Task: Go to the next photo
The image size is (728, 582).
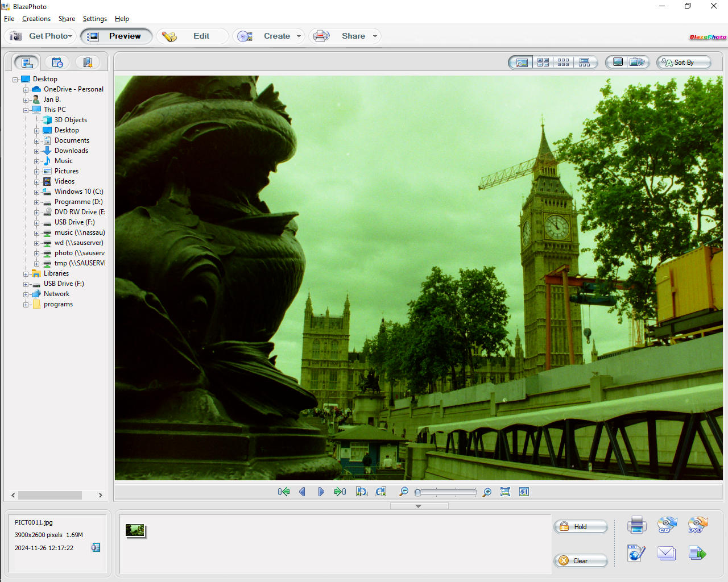Action: 321,492
